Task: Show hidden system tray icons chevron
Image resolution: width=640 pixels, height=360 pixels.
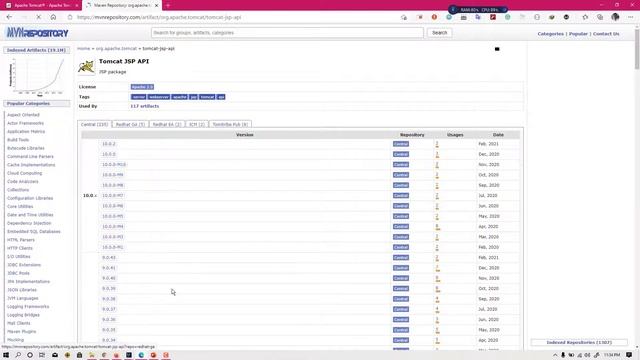Action: pyautogui.click(x=555, y=355)
